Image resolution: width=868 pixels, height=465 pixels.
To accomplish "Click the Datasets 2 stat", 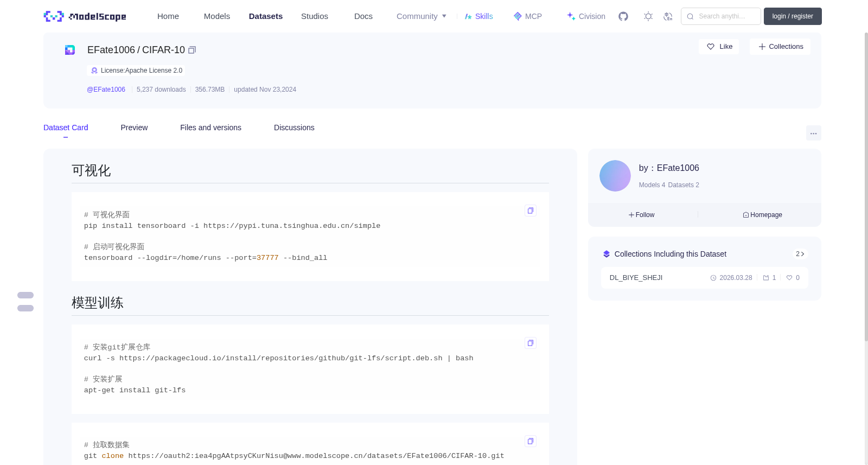I will (684, 185).
